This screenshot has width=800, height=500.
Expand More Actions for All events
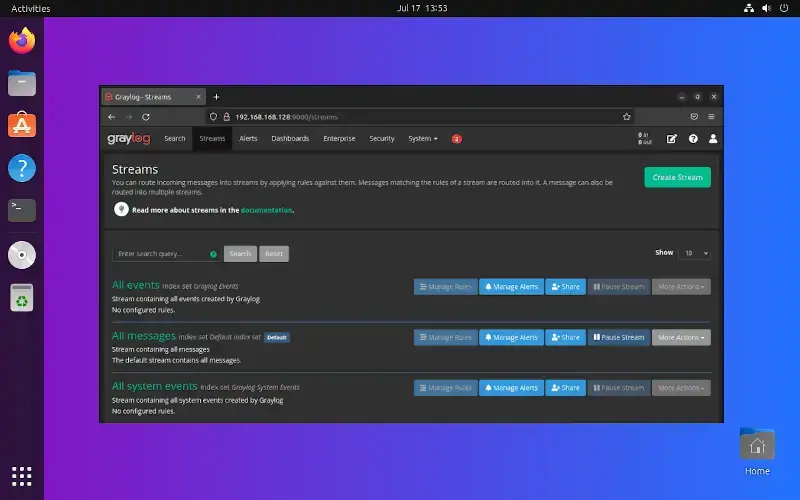(681, 287)
